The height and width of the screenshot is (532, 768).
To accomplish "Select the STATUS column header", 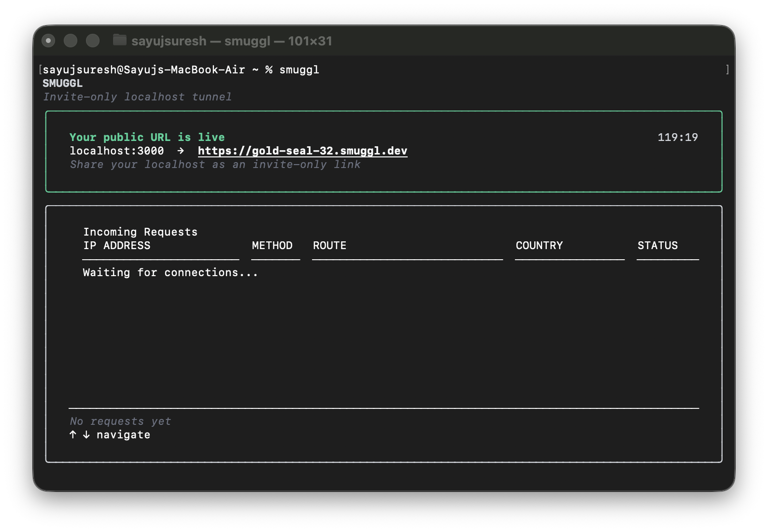I will click(657, 245).
